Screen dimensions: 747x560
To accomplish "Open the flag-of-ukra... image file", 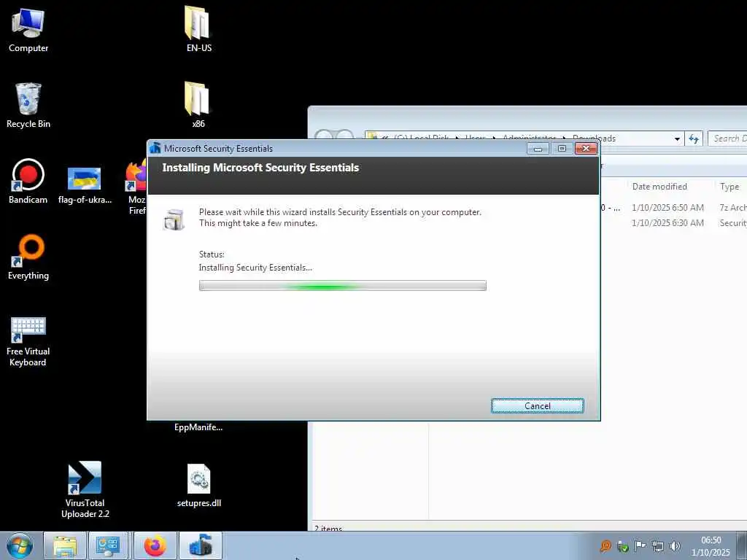I will [85, 185].
